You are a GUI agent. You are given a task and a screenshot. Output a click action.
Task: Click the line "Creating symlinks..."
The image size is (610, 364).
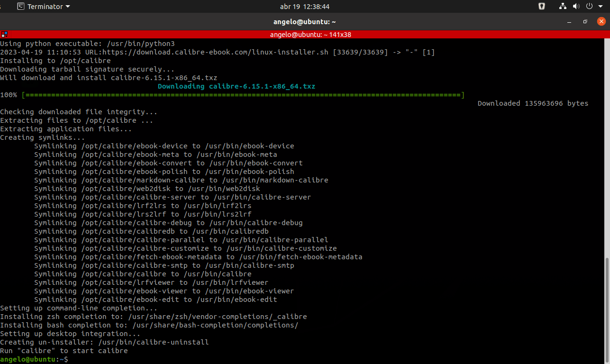(43, 137)
